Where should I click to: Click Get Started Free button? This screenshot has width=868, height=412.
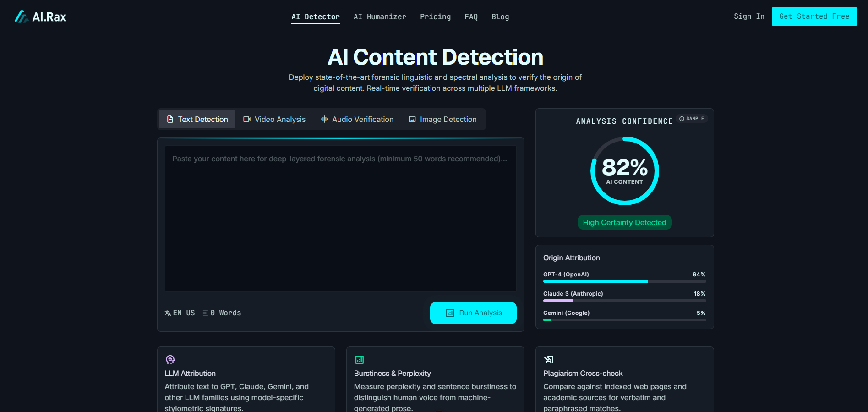coord(814,16)
